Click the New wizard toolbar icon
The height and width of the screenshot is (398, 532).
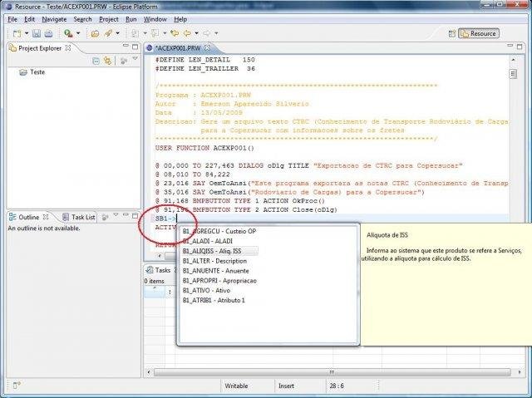click(17, 33)
